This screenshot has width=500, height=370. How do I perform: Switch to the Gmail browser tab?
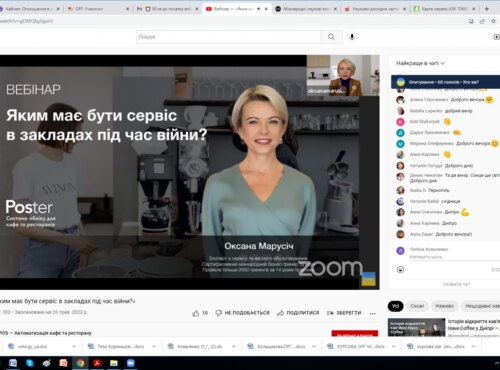166,9
